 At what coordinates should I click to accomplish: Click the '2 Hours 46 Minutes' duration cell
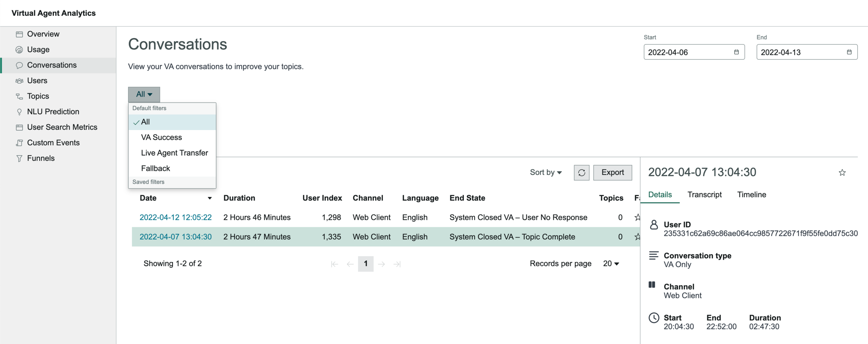[x=257, y=217]
